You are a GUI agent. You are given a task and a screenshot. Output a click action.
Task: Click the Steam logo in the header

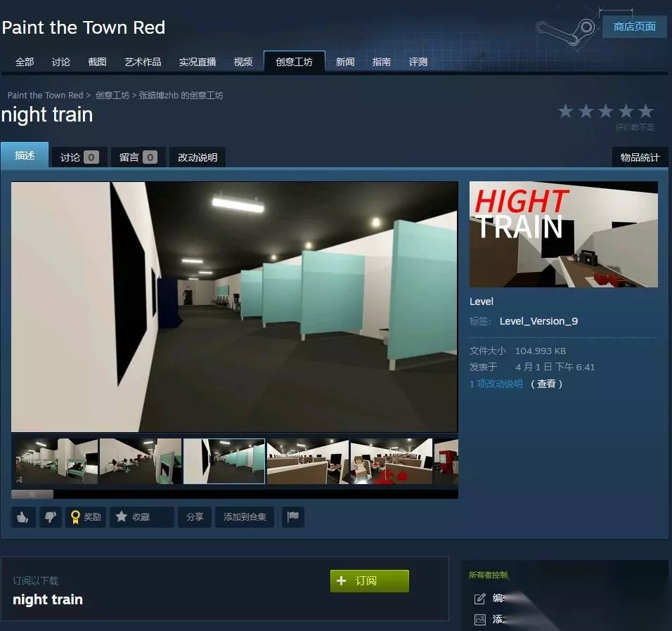pyautogui.click(x=566, y=31)
